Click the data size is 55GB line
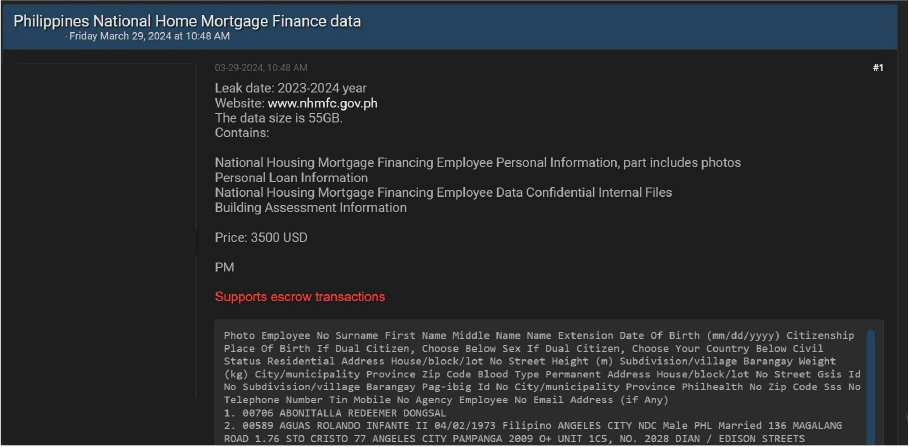The image size is (909, 447). click(278, 118)
